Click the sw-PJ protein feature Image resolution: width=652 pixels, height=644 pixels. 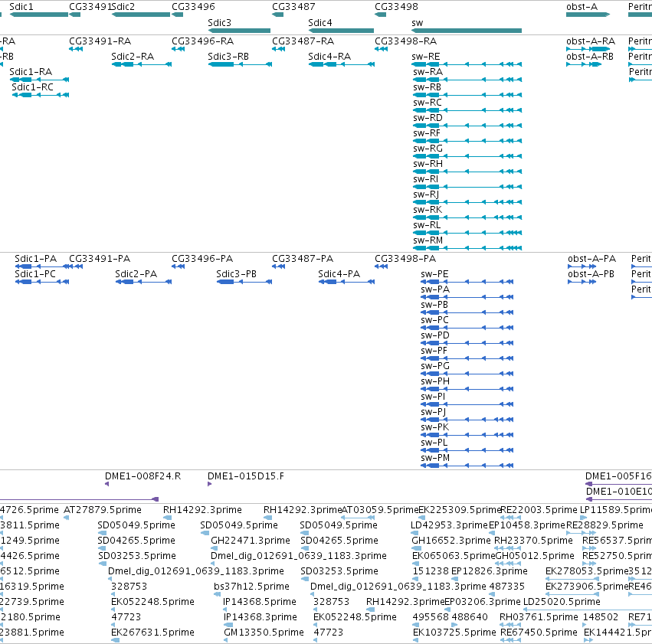point(467,420)
